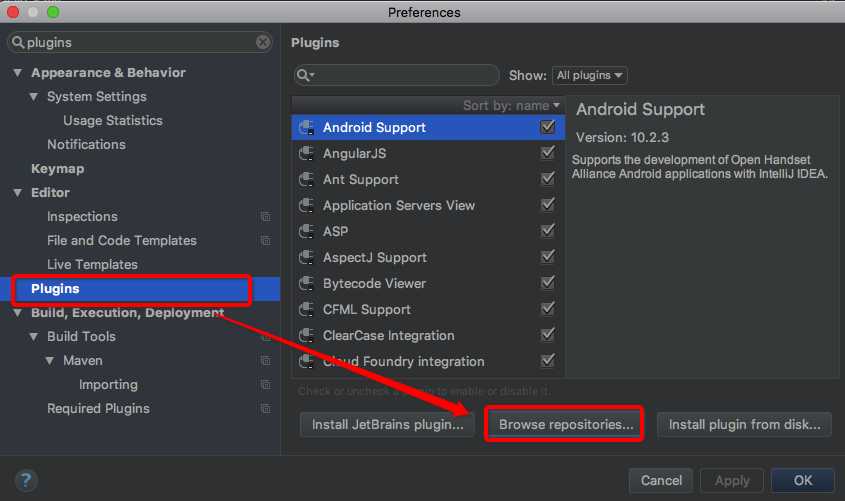This screenshot has height=501, width=845.
Task: Click the magnifier icon in settings search
Action: pos(18,42)
